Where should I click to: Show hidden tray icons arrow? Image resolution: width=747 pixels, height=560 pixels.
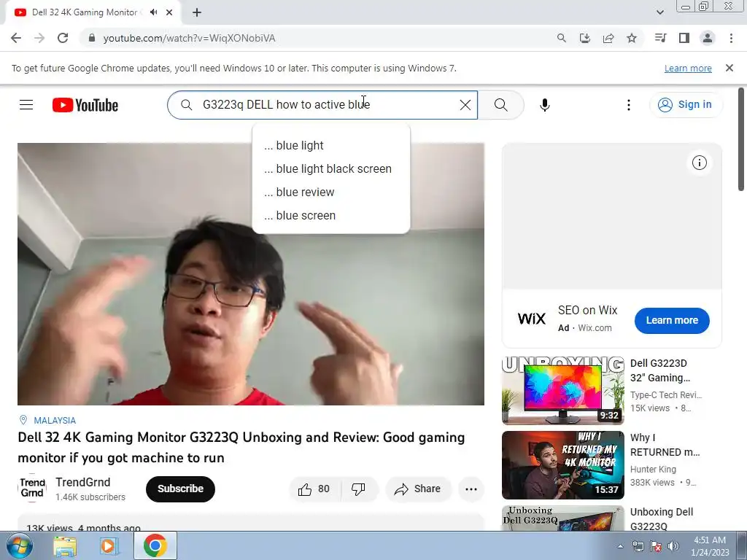[x=620, y=546]
